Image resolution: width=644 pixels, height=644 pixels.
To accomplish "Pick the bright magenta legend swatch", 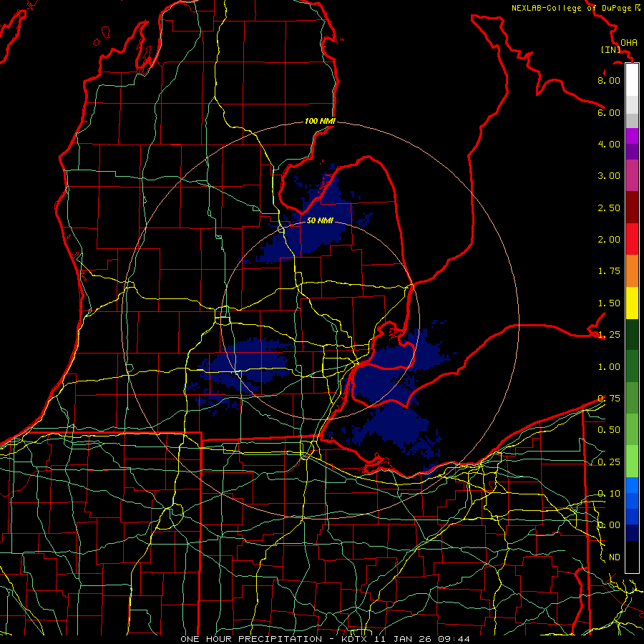I will (x=632, y=136).
